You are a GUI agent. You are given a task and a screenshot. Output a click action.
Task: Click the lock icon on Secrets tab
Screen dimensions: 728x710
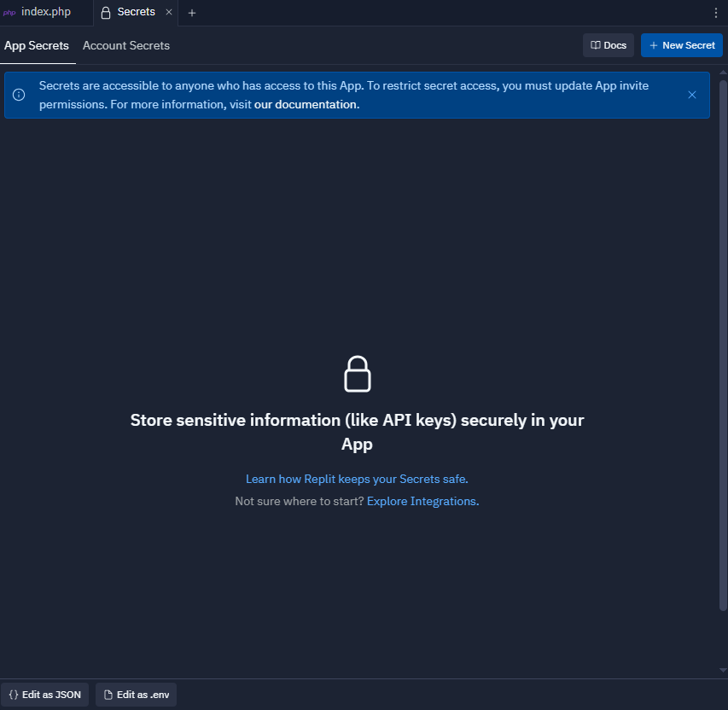point(106,13)
